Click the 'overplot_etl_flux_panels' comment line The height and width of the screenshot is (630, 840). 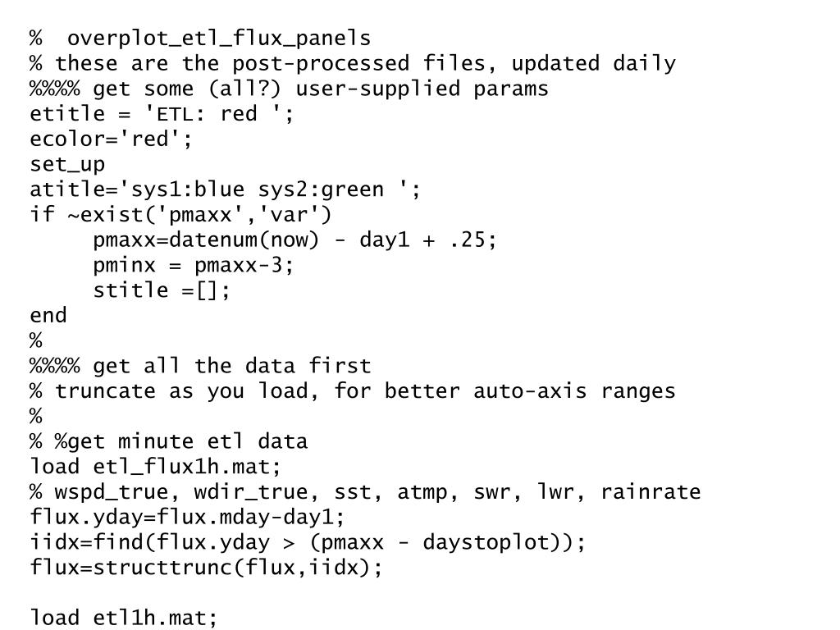pyautogui.click(x=200, y=39)
